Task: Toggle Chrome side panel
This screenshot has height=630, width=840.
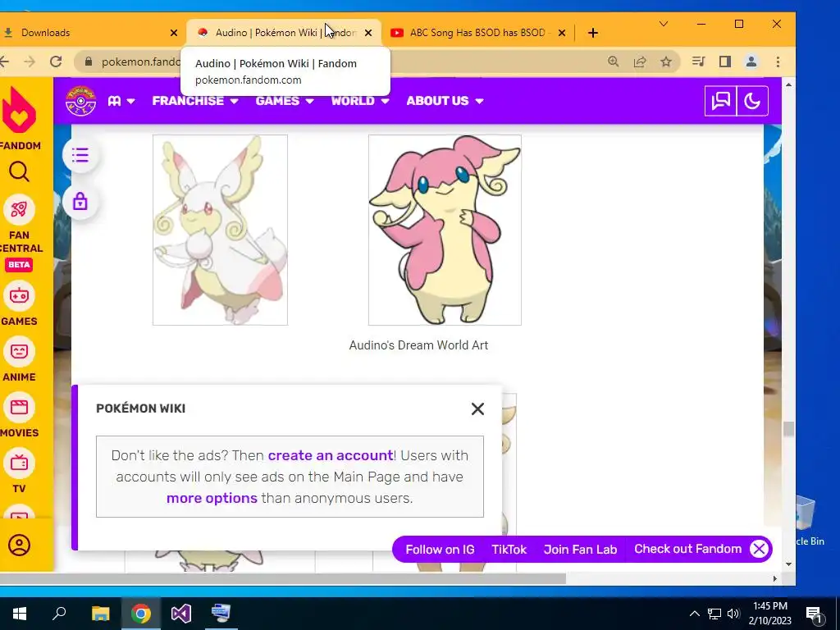Action: [x=725, y=62]
